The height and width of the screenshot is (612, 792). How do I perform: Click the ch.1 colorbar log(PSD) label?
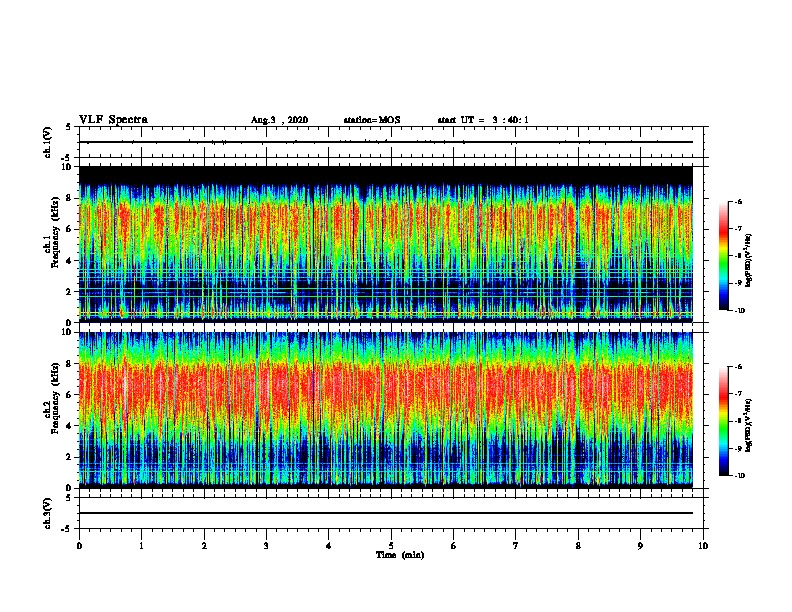point(749,261)
